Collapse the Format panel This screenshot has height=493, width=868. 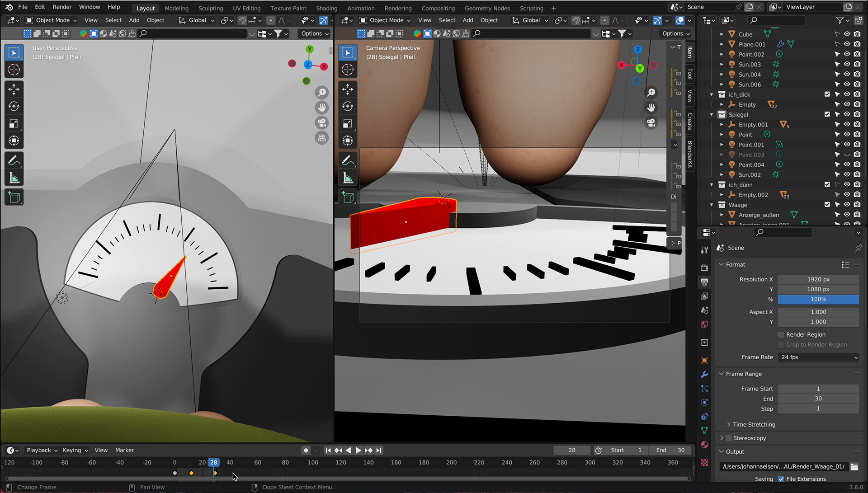721,264
